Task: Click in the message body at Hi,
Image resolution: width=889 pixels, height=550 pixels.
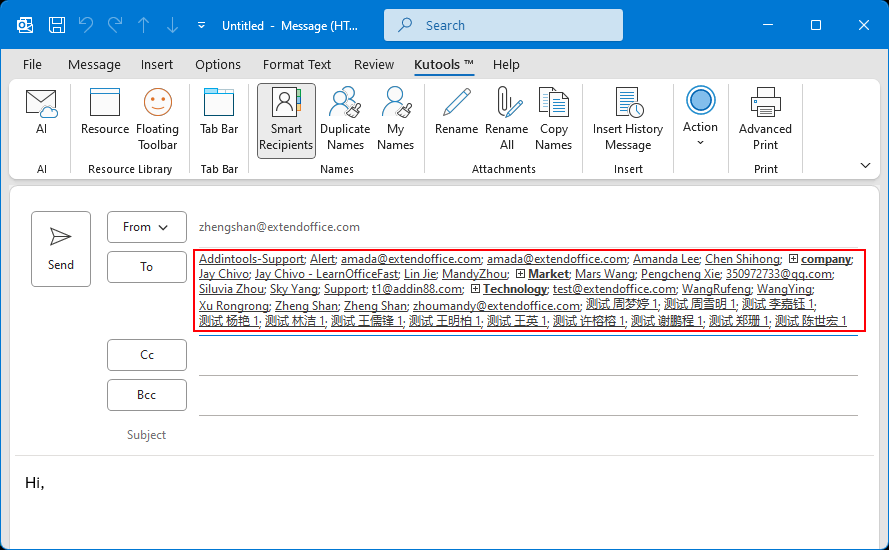Action: click(x=35, y=483)
